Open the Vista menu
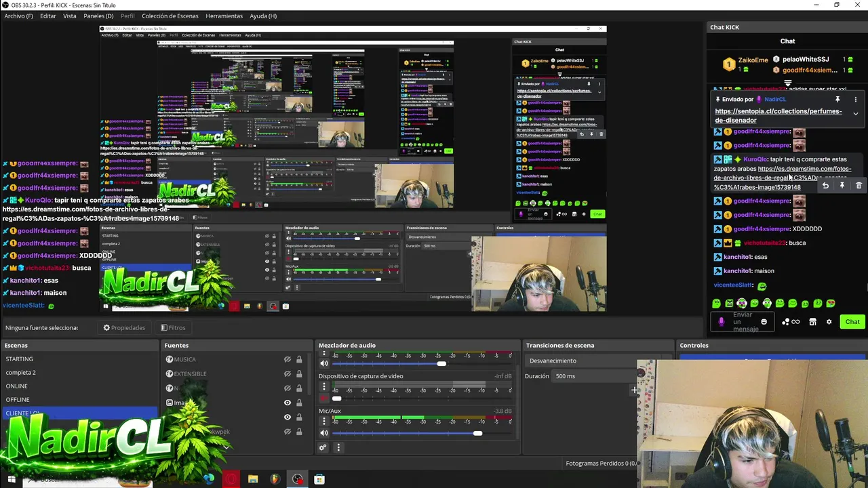Viewport: 868px width, 488px height. pyautogui.click(x=70, y=16)
